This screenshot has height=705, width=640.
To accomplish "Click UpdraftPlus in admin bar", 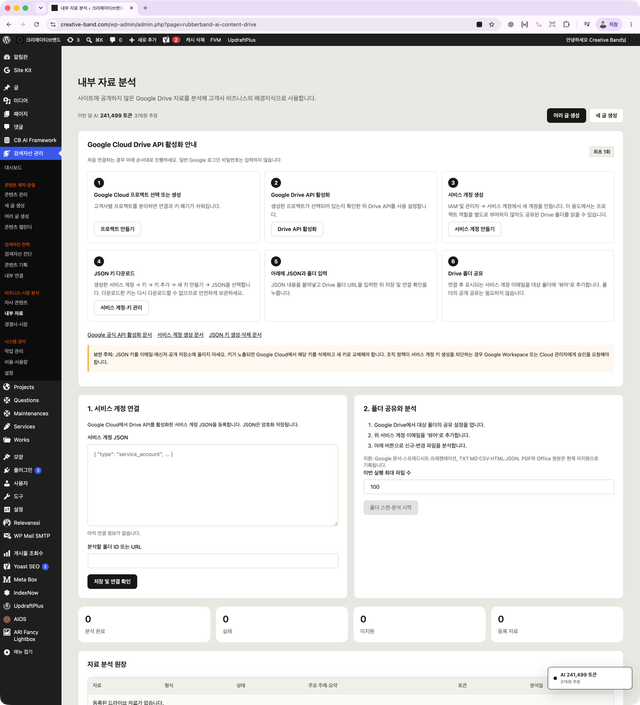I will pos(242,40).
